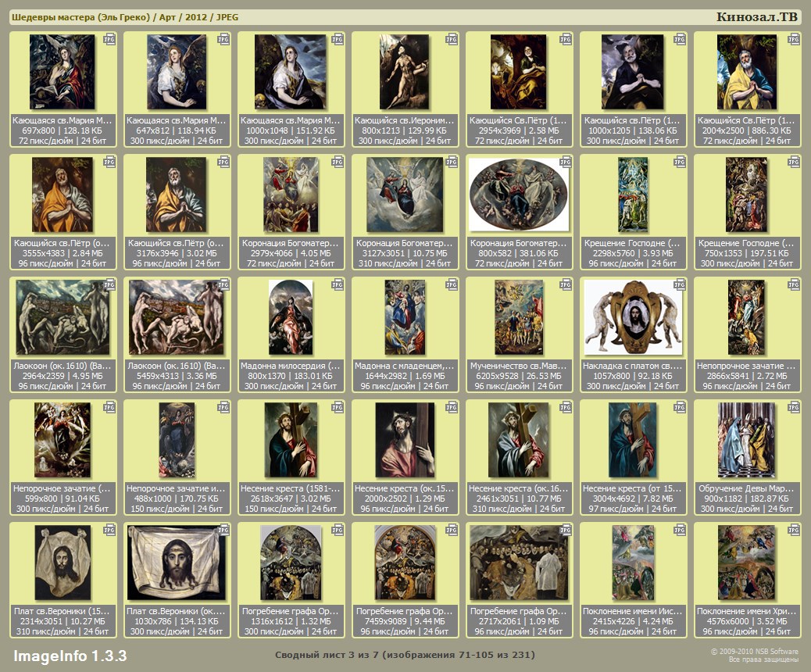Click the JPG badge on the 6205x9528 card
Viewport: 811px width, 672px height.
tap(566, 284)
